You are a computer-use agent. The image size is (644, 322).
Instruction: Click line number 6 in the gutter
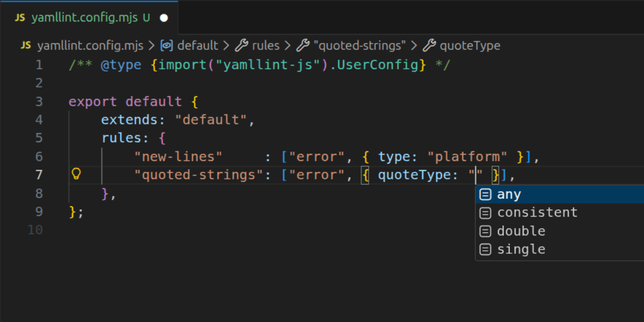pos(38,156)
